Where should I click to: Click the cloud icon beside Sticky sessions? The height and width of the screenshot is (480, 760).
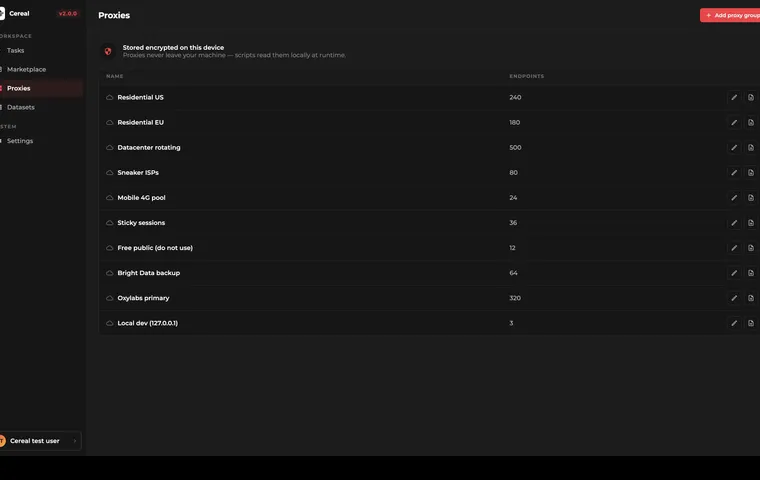click(110, 223)
